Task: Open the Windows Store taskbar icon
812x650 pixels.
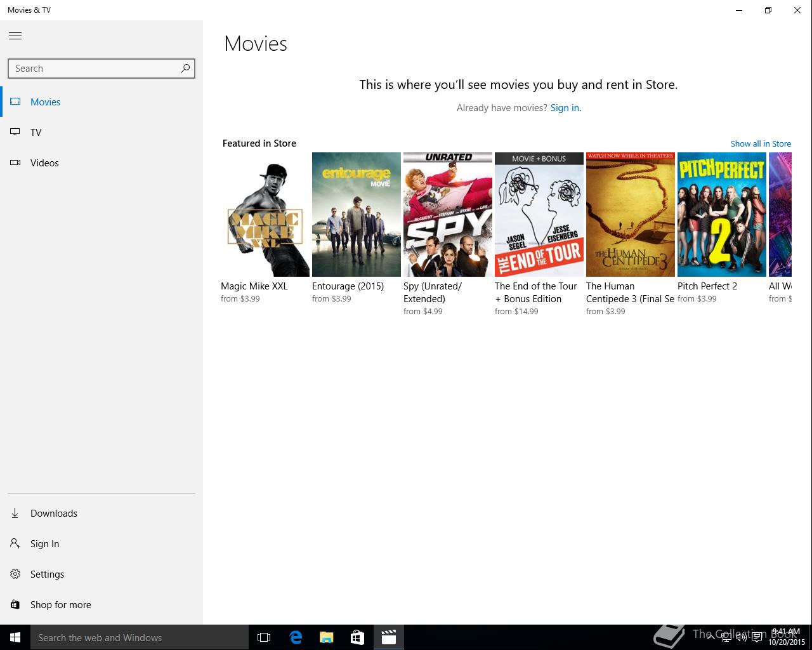Action: click(x=358, y=637)
